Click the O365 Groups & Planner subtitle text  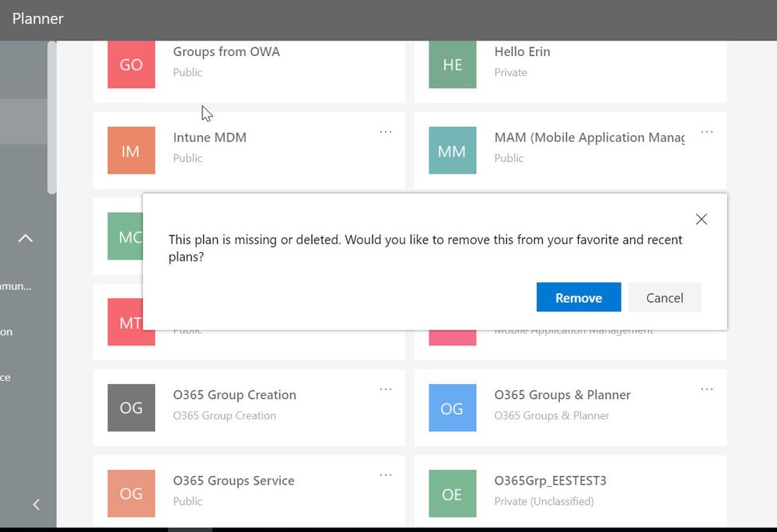pos(551,415)
